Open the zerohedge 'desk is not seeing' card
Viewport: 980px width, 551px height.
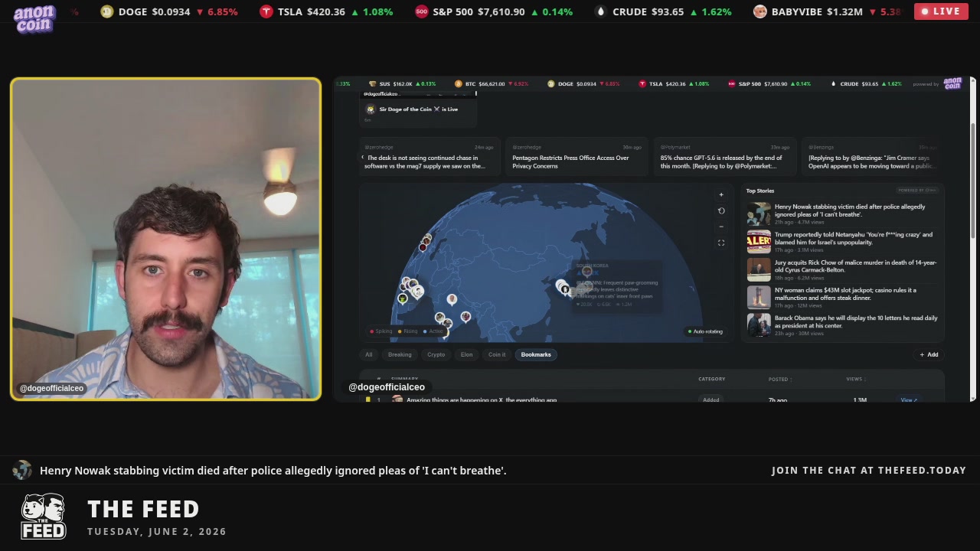[x=429, y=157]
